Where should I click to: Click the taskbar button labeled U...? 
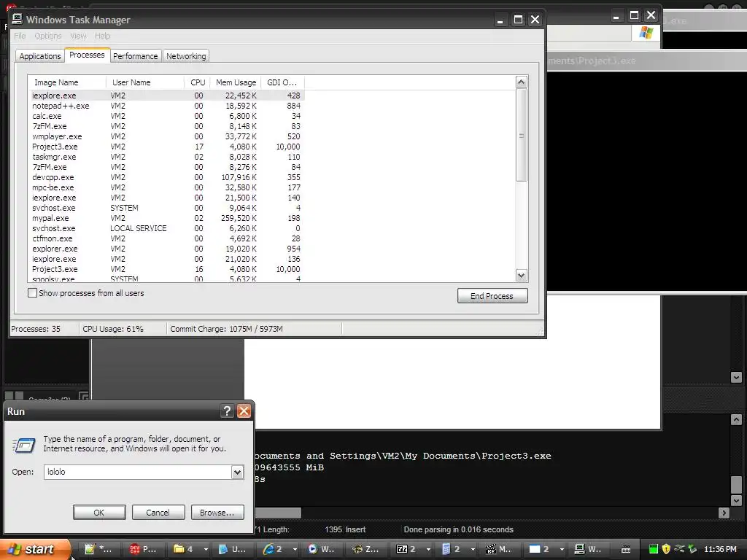coord(232,549)
